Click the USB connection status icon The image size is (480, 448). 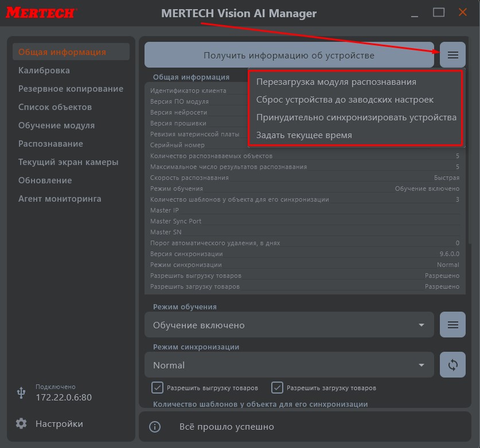click(21, 392)
